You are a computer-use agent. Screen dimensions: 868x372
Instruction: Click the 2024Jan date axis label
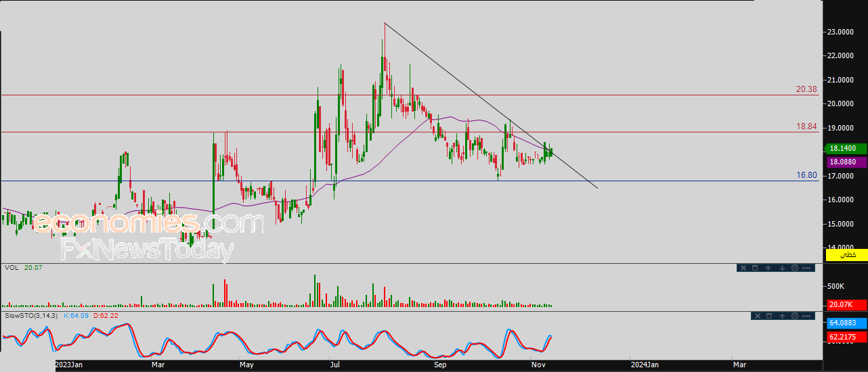tap(645, 365)
